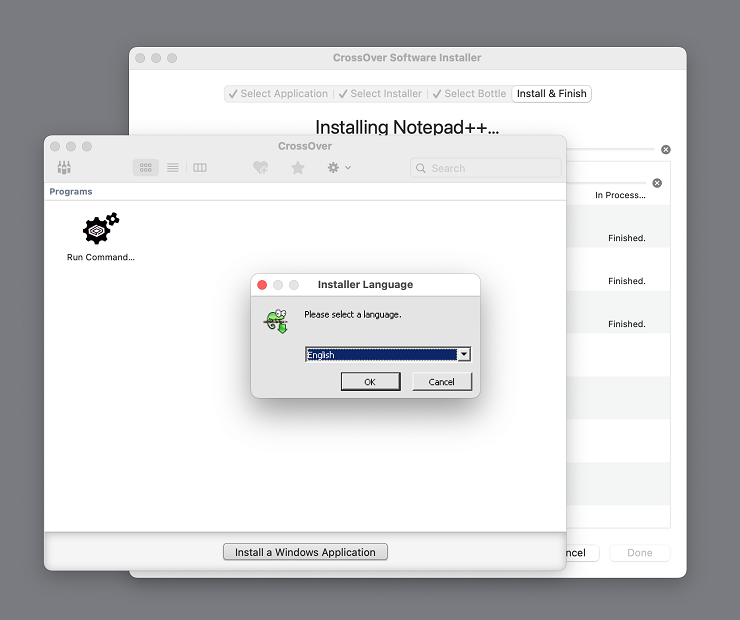This screenshot has height=620, width=740.
Task: Cancel the In Process task
Action: pyautogui.click(x=657, y=183)
